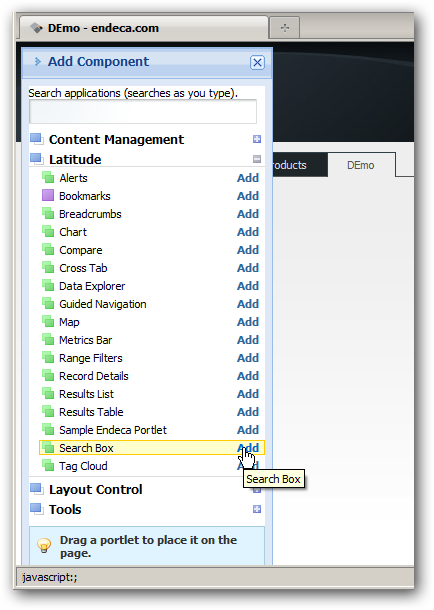The width and height of the screenshot is (434, 610).
Task: Open a new browser tab
Action: (x=285, y=28)
